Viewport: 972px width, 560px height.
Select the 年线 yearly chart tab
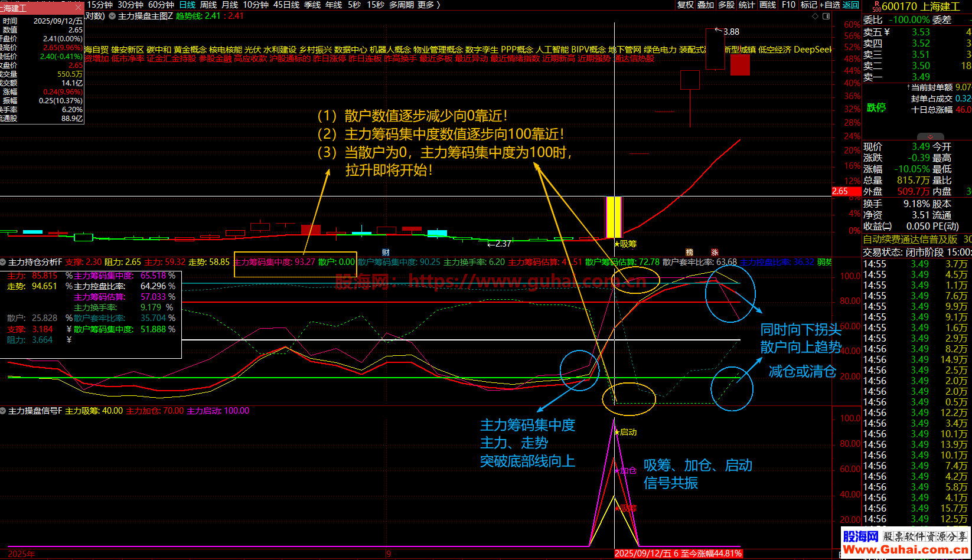tap(334, 5)
